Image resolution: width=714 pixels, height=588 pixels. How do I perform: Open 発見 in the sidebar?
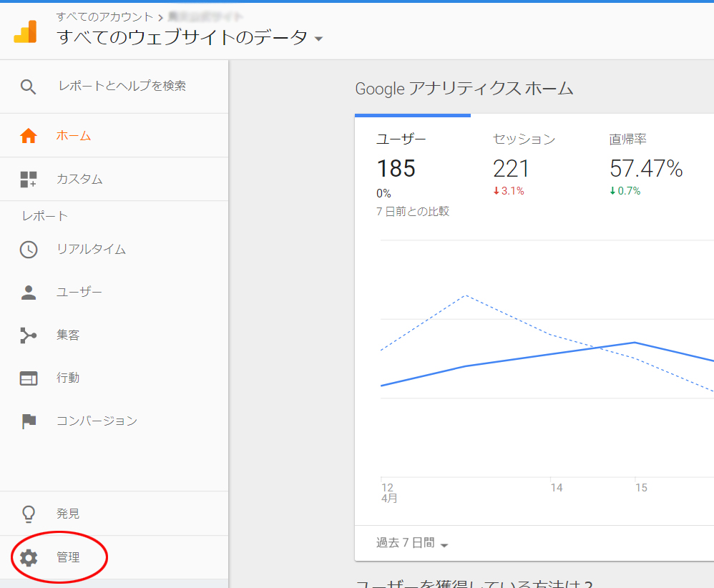114,514
